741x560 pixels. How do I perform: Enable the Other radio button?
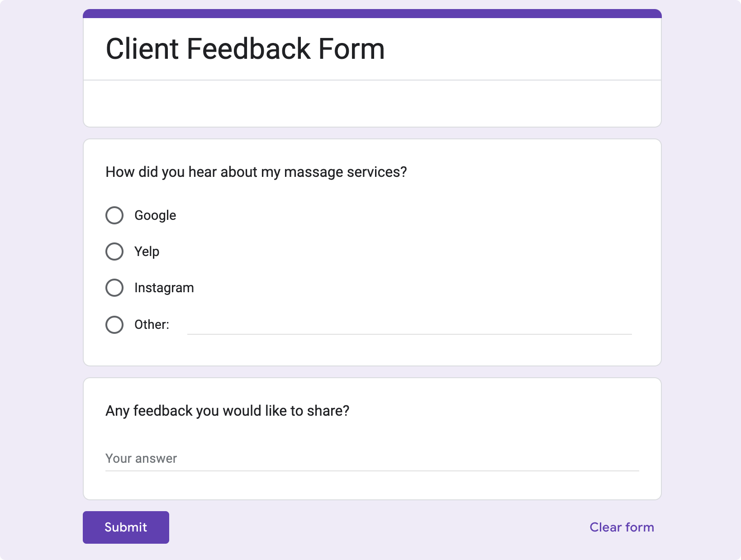coord(114,324)
